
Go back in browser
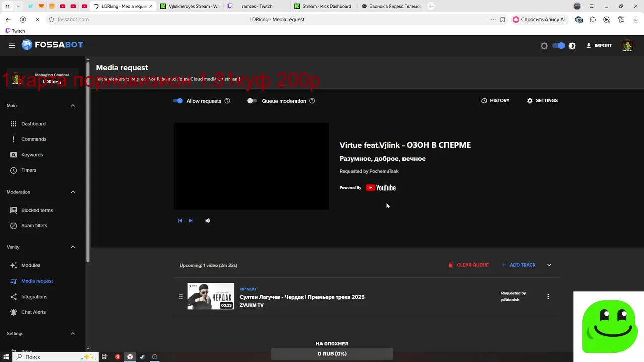click(8, 19)
